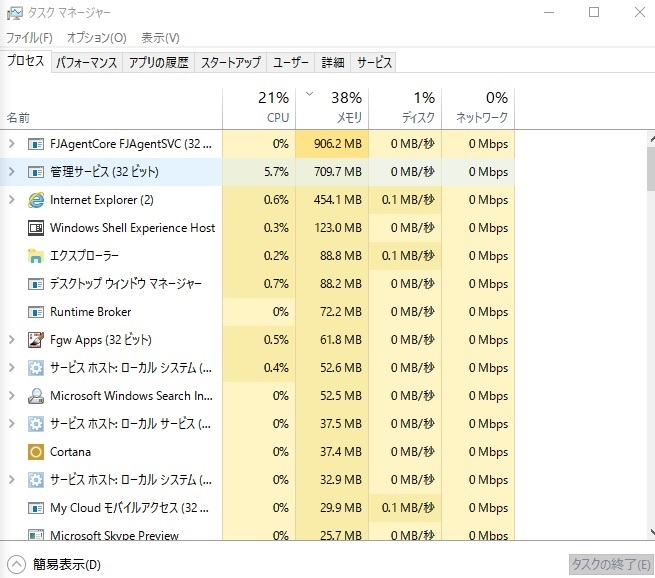The height and width of the screenshot is (578, 655).
Task: Switch to the スタートアップ tab
Action: 231,63
